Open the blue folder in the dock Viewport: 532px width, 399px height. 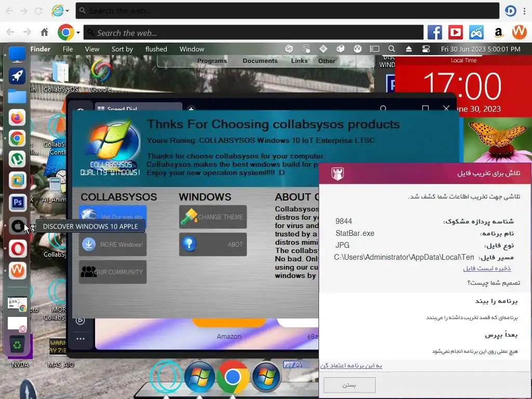tap(17, 96)
